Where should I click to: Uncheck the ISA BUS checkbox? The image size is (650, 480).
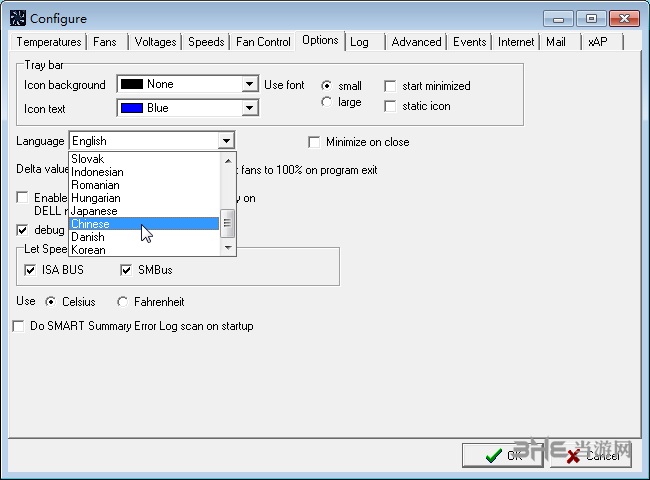click(30, 270)
